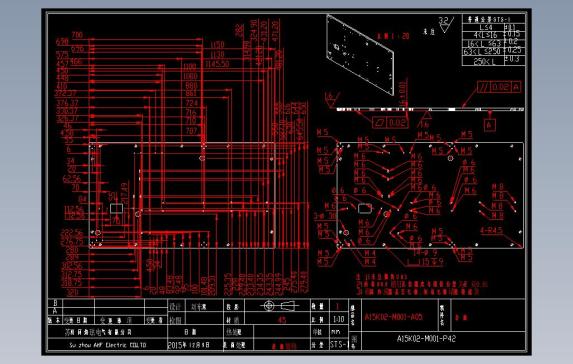The width and height of the screenshot is (573, 364).
Task: Select the Su zhou AHF Electric CO.LTD text
Action: click(x=108, y=345)
